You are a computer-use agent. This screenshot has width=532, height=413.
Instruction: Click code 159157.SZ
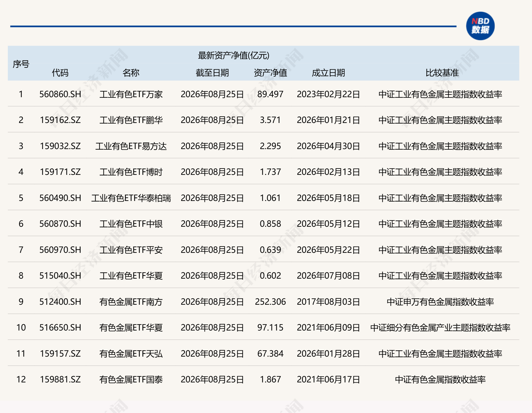tap(60, 354)
